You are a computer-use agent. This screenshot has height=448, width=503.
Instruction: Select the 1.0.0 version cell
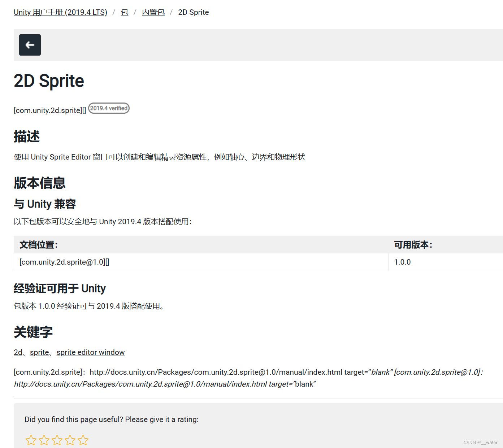pos(446,262)
